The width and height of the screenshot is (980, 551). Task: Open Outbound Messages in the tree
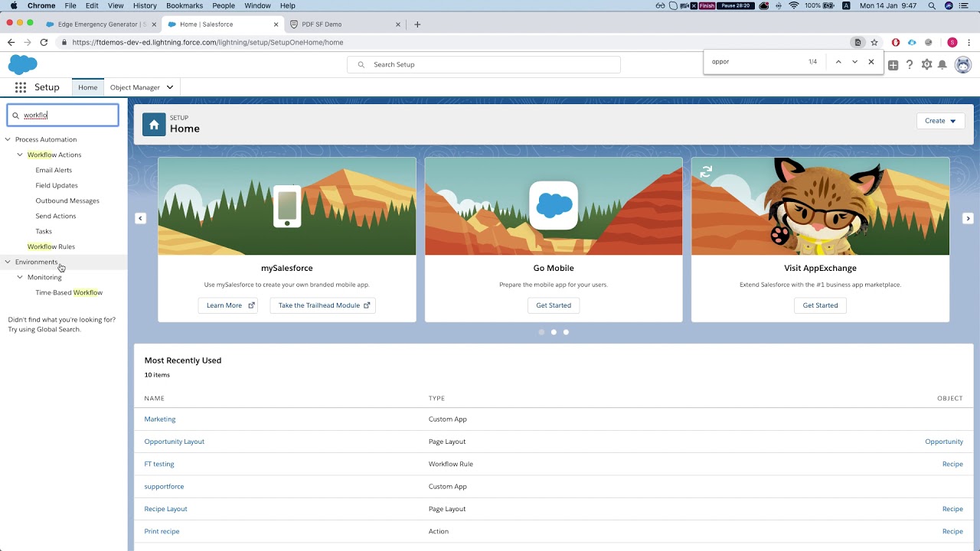67,201
